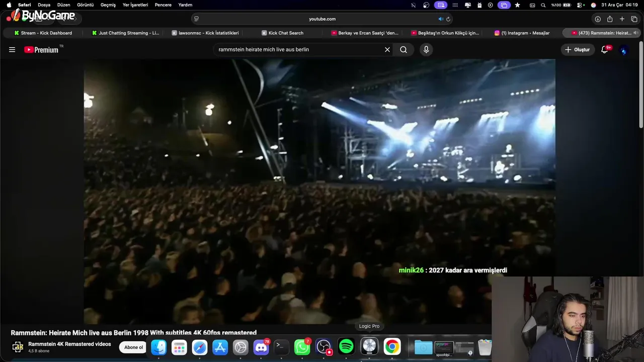Open Spotify from the Dock
Screen dimensions: 644x362
(346, 347)
